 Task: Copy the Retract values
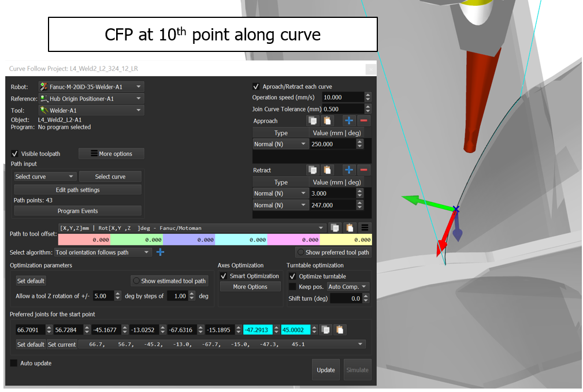point(313,170)
